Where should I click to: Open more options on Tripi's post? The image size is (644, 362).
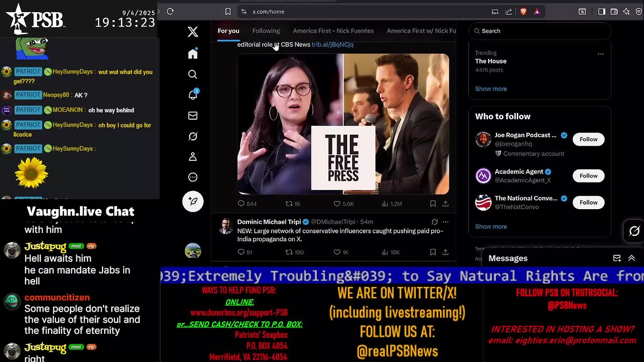[445, 222]
